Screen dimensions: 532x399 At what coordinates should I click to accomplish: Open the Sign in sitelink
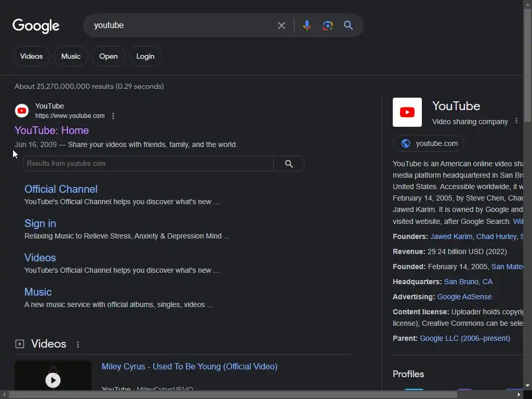[x=40, y=223]
